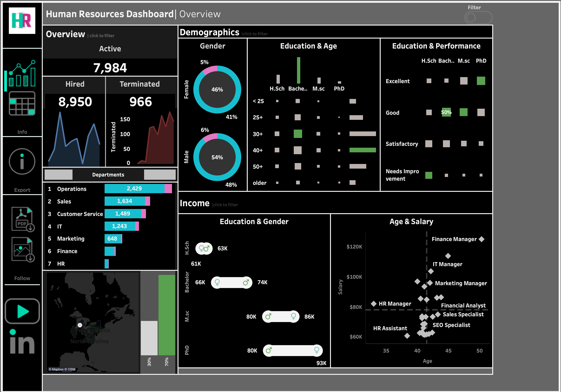Click the Bachelor male 74K icon

[x=246, y=282]
